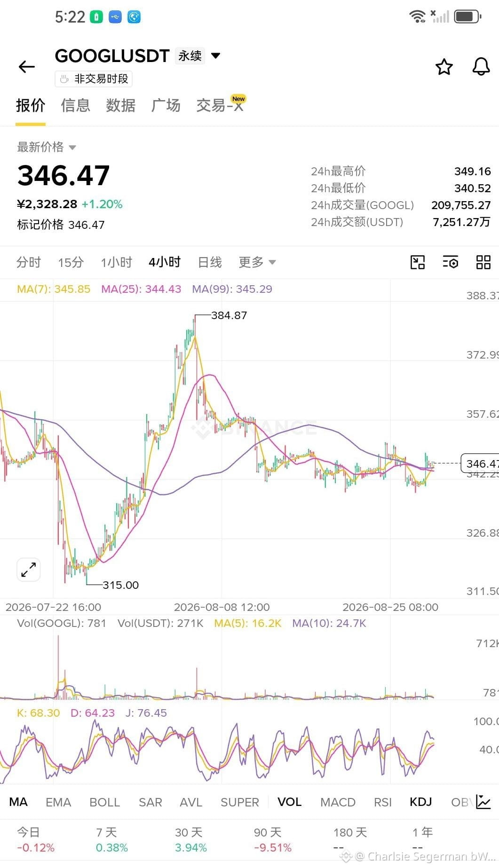Open the chart drawing tools icon

418,262
